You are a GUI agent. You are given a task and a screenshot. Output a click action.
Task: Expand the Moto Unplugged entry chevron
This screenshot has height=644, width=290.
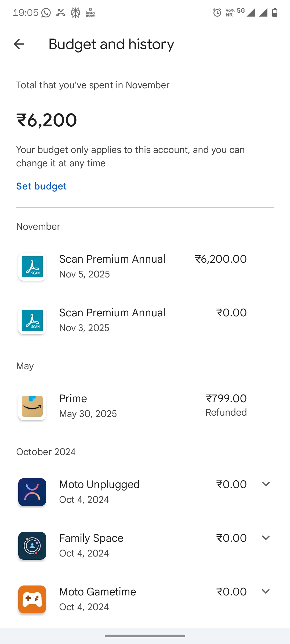click(x=266, y=484)
